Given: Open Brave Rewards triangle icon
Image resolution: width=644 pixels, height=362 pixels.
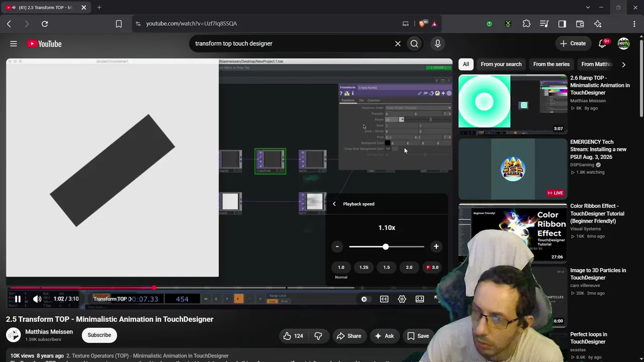Looking at the screenshot, I should [434, 24].
